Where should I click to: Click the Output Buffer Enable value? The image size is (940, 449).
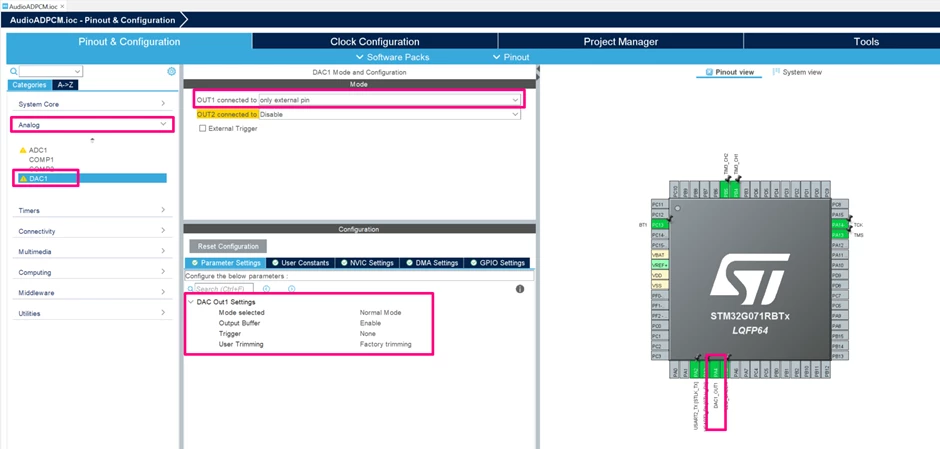coord(370,323)
